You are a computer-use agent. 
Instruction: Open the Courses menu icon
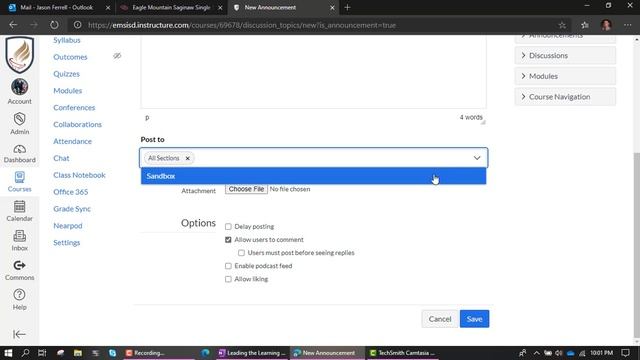point(20,177)
